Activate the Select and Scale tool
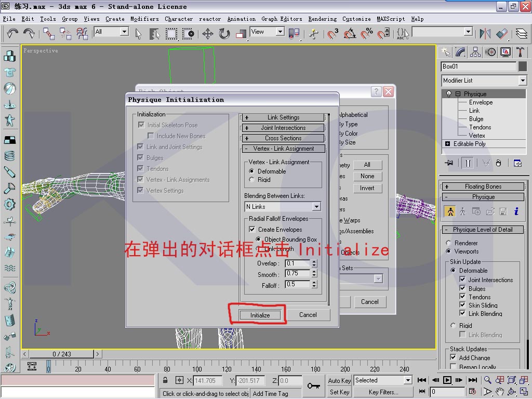 click(x=241, y=34)
